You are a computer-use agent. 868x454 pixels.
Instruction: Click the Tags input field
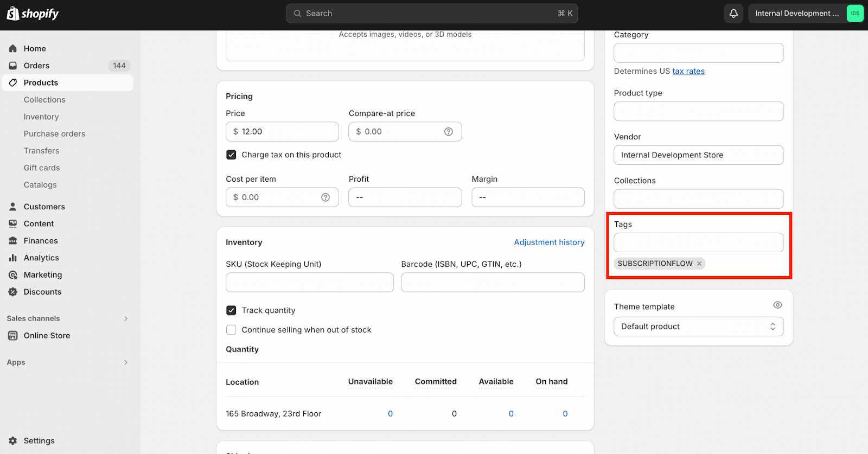[x=699, y=242]
